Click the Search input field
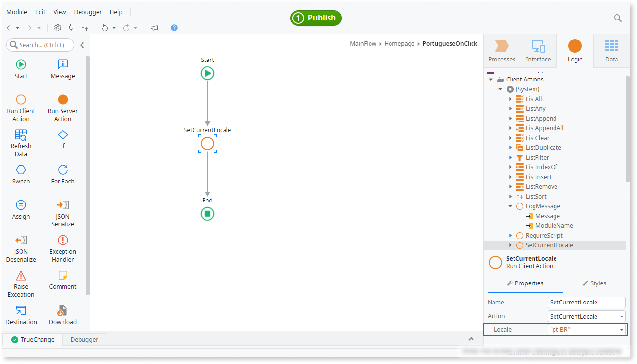Screen dimensions: 637x364 39,45
